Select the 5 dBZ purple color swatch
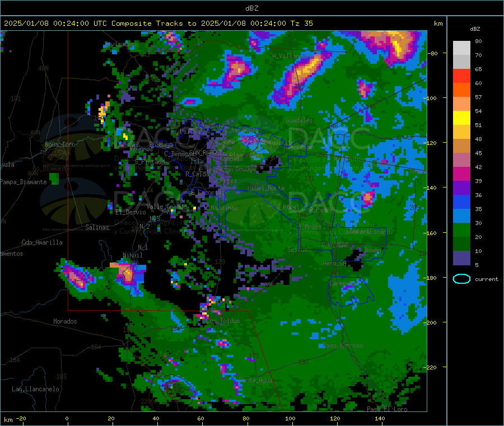Image resolution: width=504 pixels, height=426 pixels. click(461, 258)
